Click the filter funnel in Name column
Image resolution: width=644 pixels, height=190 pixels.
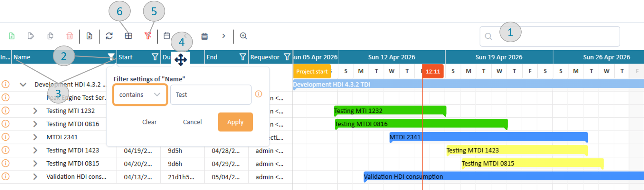(x=111, y=57)
